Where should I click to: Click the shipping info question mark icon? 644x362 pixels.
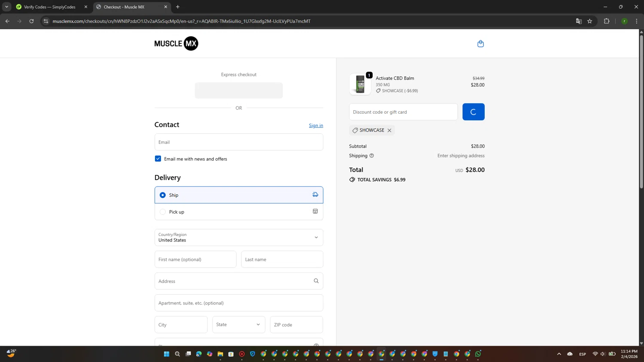[372, 156]
